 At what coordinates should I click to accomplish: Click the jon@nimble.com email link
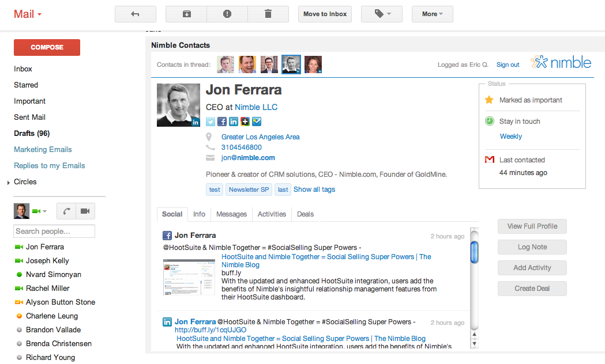(x=248, y=158)
